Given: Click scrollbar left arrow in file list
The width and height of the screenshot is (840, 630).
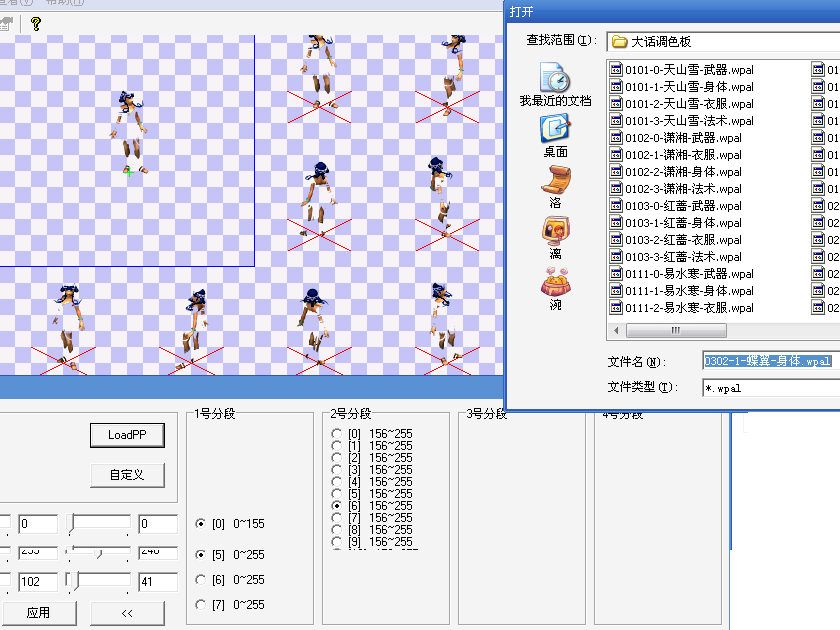Looking at the screenshot, I should [x=616, y=331].
